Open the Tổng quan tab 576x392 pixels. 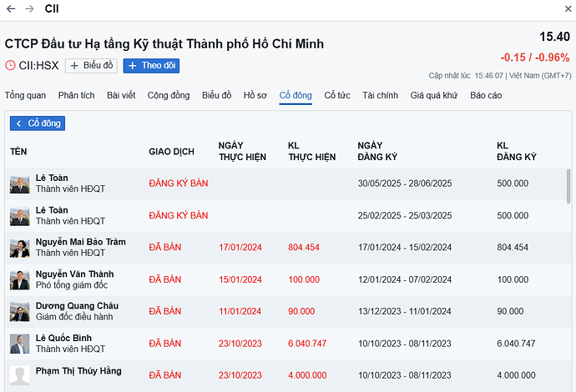[25, 95]
